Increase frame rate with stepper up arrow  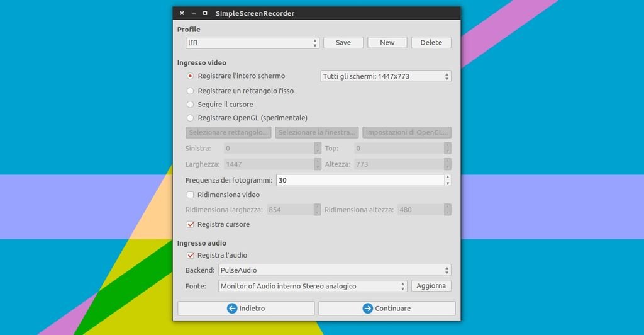[448, 178]
